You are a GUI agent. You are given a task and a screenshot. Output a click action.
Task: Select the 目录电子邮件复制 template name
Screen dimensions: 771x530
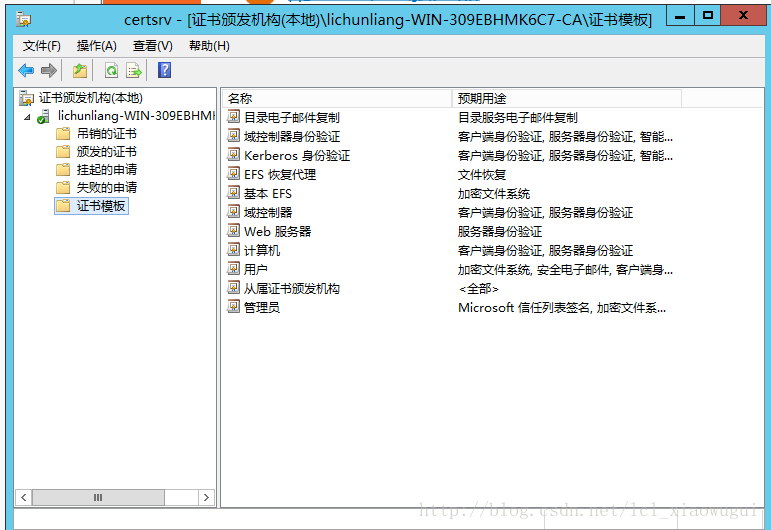coord(292,118)
